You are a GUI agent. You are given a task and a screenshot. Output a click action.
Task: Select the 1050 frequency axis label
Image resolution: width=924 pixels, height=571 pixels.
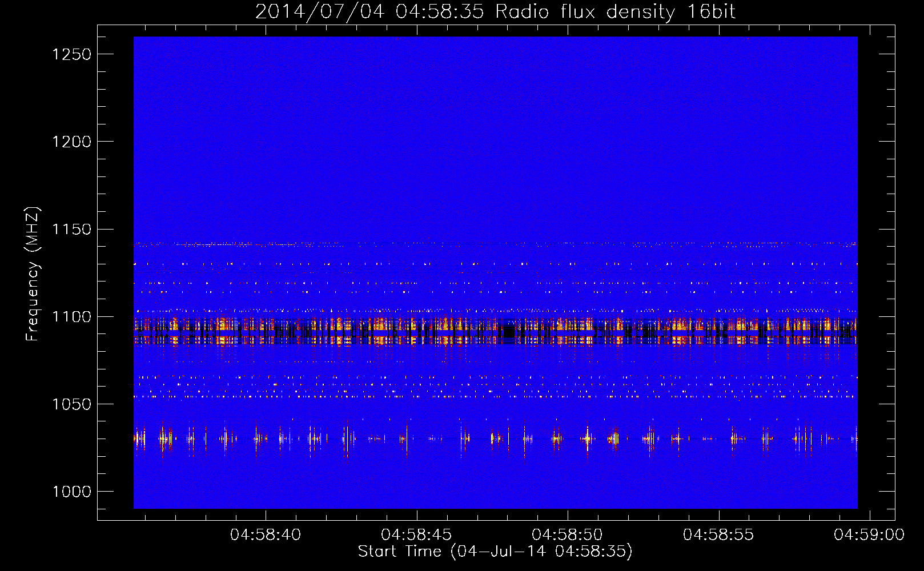point(71,404)
